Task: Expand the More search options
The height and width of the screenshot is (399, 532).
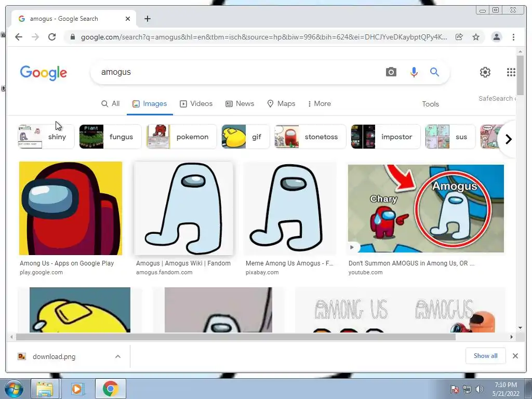Action: (x=320, y=103)
